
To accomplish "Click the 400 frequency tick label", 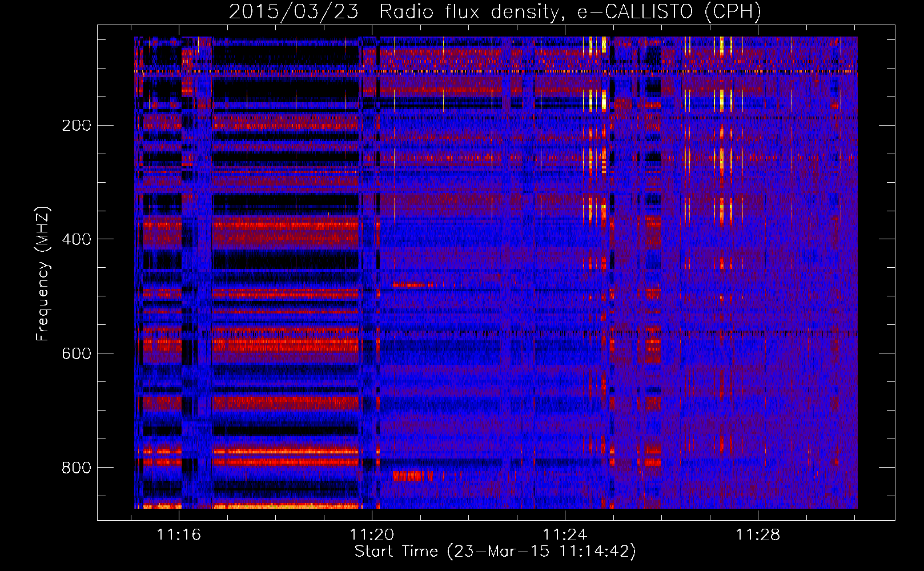I will pyautogui.click(x=77, y=239).
